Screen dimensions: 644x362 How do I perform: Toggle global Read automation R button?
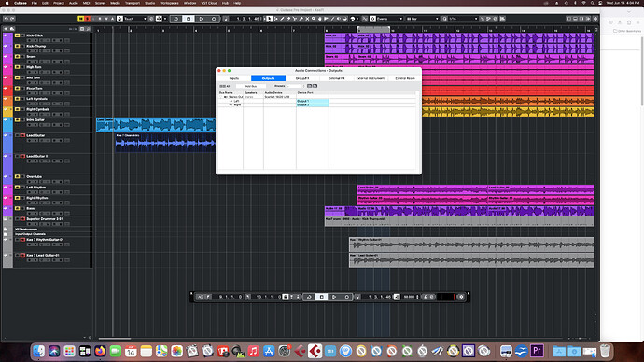[99, 19]
